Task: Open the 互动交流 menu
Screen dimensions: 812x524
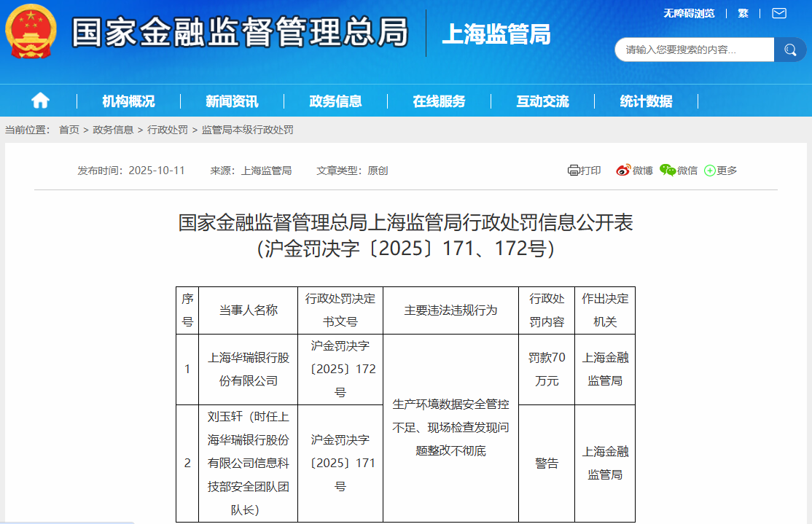Action: 542,101
